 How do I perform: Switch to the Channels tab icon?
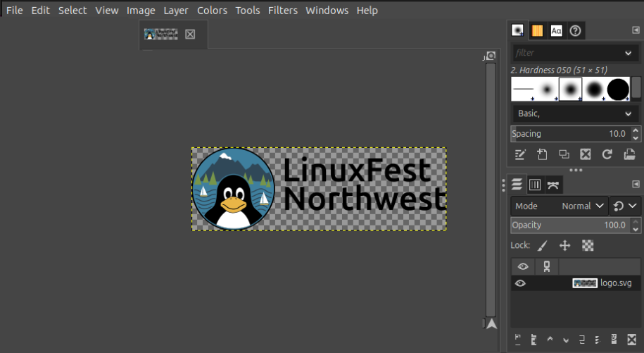(x=535, y=185)
